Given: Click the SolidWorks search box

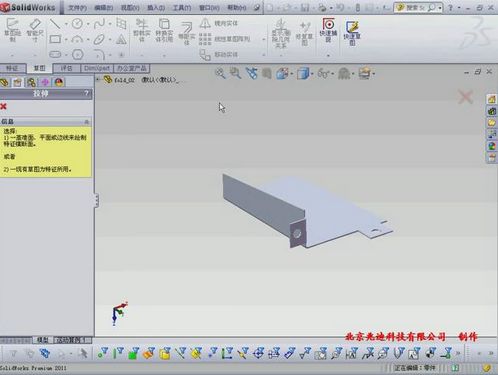Looking at the screenshot, I should (x=418, y=8).
